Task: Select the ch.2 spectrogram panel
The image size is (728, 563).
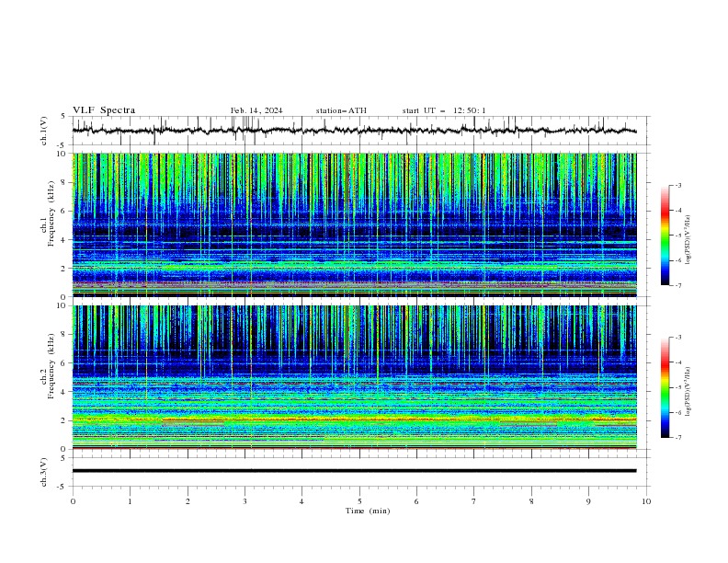Action: (354, 377)
